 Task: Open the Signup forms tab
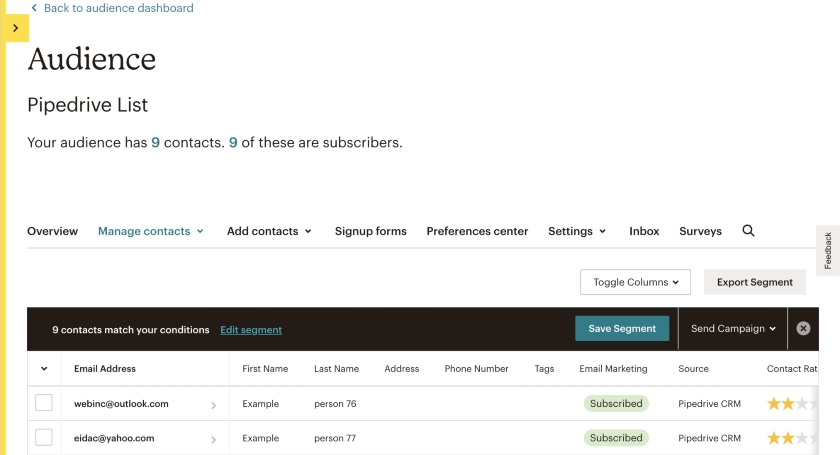(x=370, y=231)
